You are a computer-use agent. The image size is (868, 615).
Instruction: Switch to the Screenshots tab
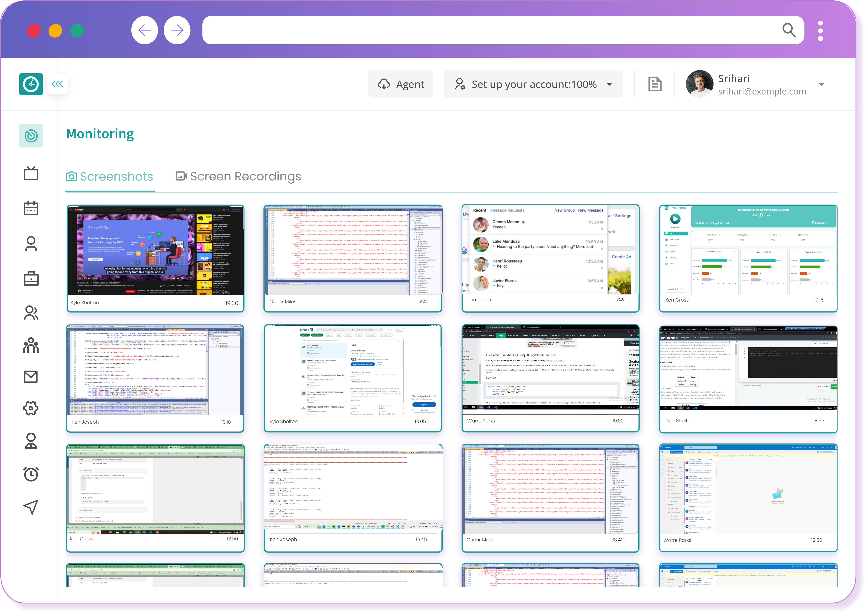pos(109,176)
